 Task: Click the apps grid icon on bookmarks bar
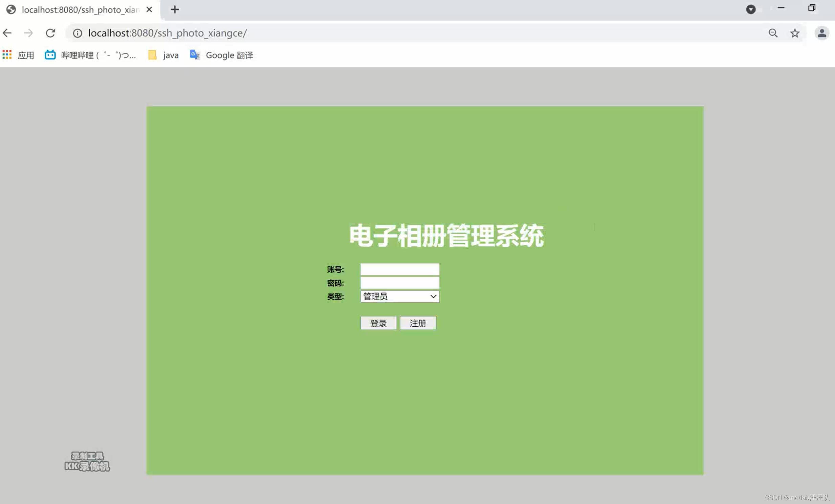(x=7, y=54)
